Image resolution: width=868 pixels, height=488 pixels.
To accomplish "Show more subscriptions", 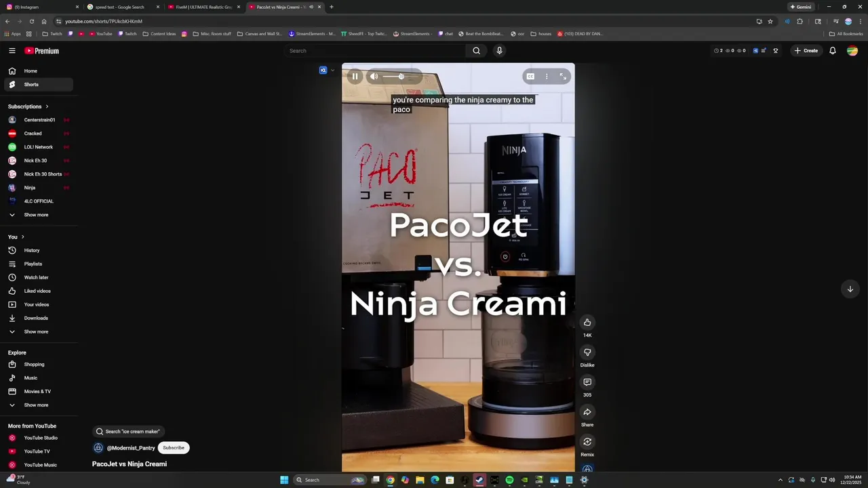I will point(39,215).
